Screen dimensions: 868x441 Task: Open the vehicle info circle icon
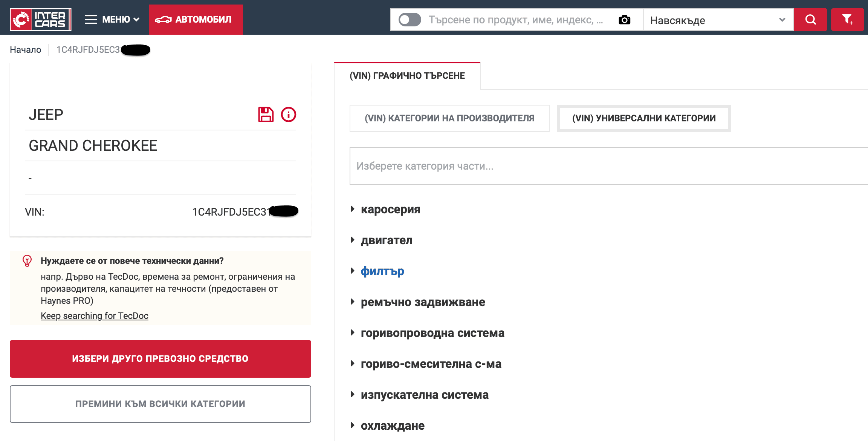pos(289,115)
